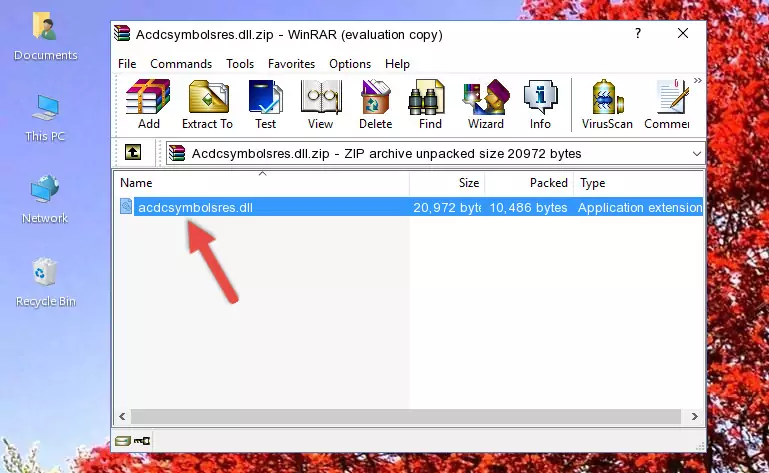
Task: Sort by the Packed column header
Action: tap(529, 183)
